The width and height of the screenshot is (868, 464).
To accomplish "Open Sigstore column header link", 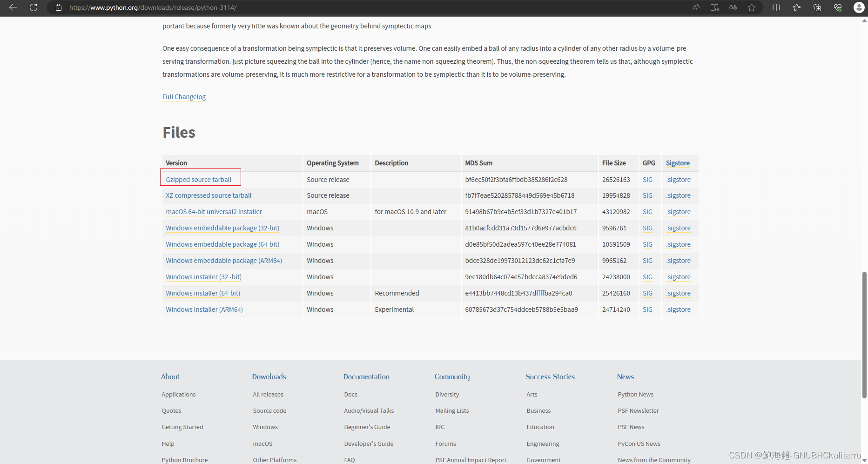I will (678, 163).
